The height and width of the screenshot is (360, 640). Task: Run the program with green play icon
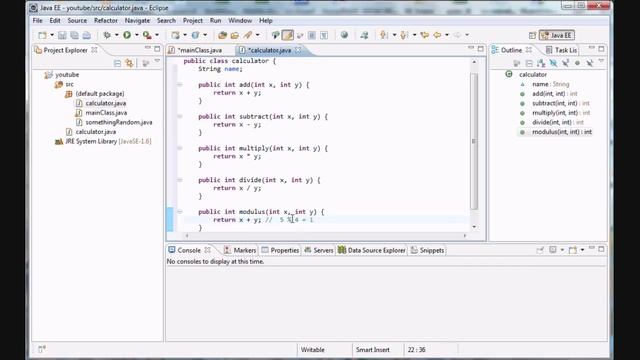point(127,35)
